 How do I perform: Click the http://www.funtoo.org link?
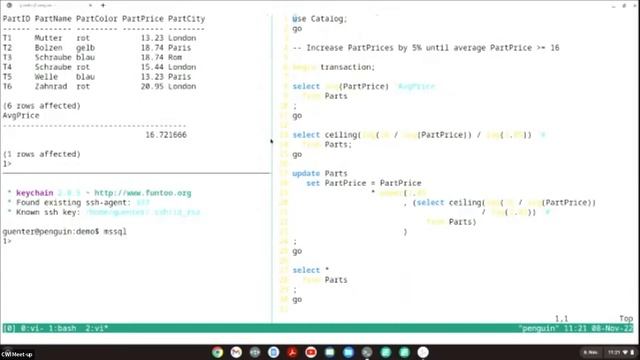click(x=142, y=193)
